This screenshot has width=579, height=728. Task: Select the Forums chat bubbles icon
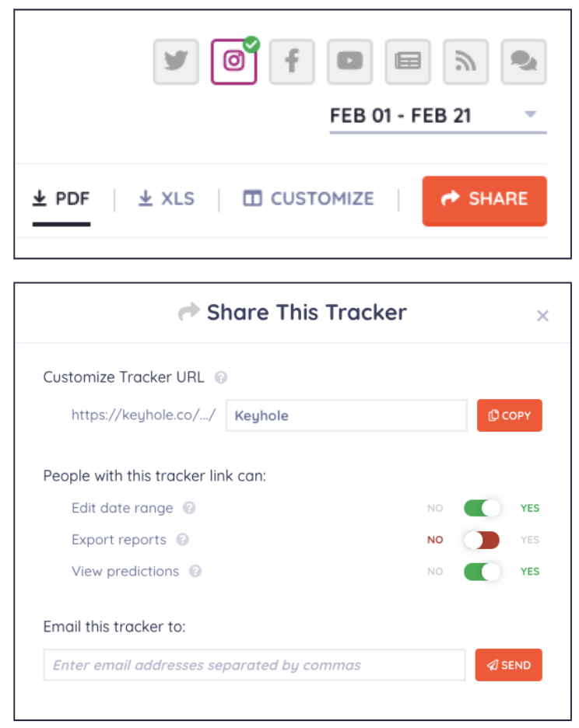pos(524,61)
